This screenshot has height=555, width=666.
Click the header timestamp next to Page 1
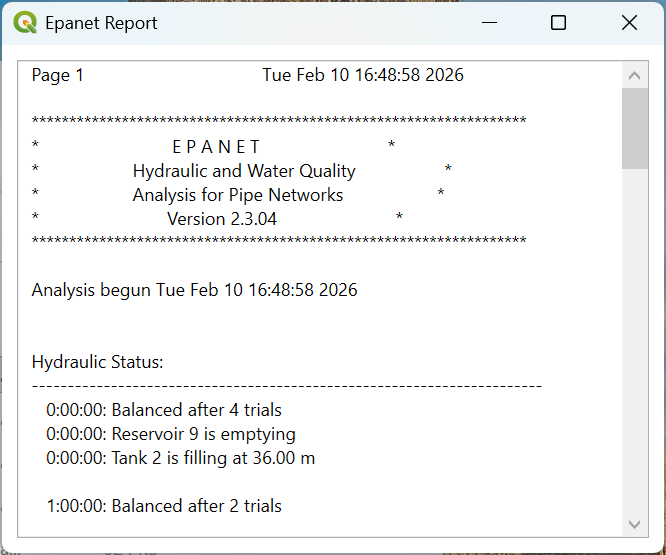tap(363, 75)
